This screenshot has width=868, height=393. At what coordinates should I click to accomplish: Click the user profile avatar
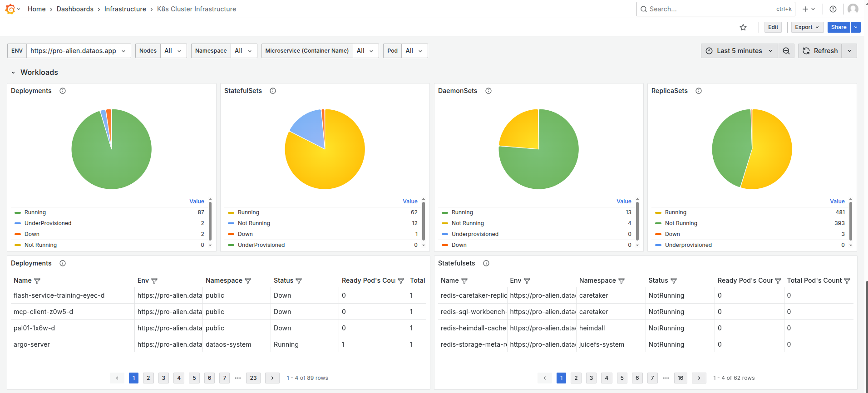(853, 9)
